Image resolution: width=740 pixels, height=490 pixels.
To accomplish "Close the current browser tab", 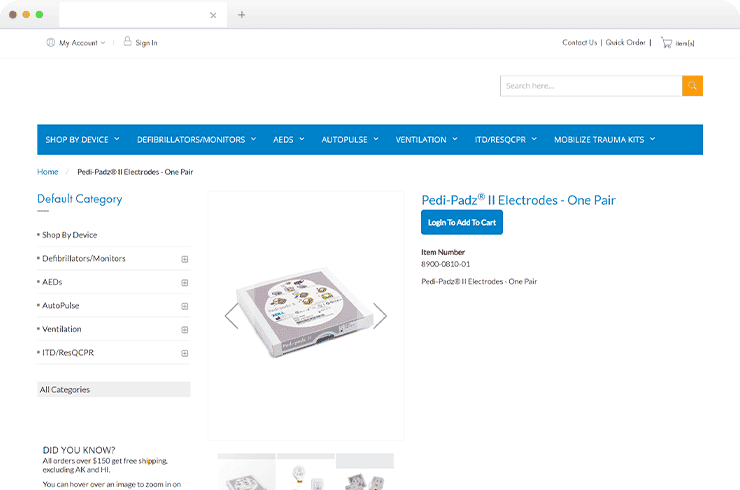I will click(213, 15).
